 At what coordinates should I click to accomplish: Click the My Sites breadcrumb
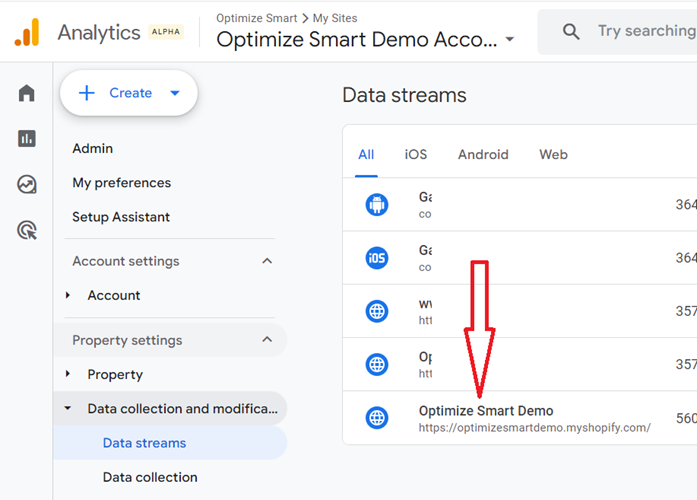[335, 18]
